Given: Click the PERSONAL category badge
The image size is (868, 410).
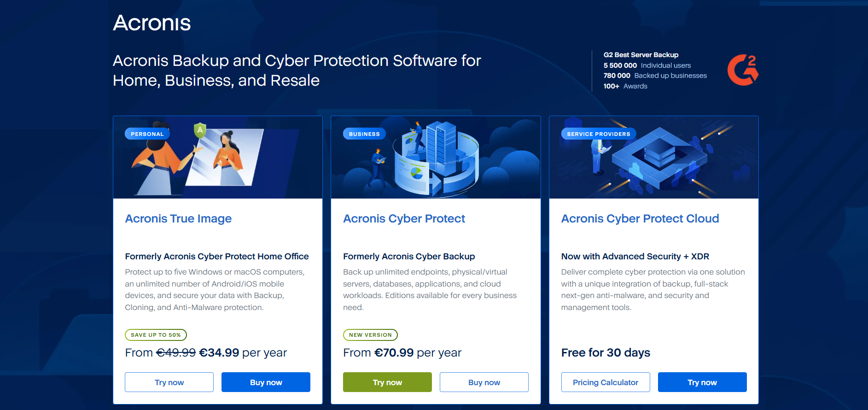Looking at the screenshot, I should tap(147, 134).
